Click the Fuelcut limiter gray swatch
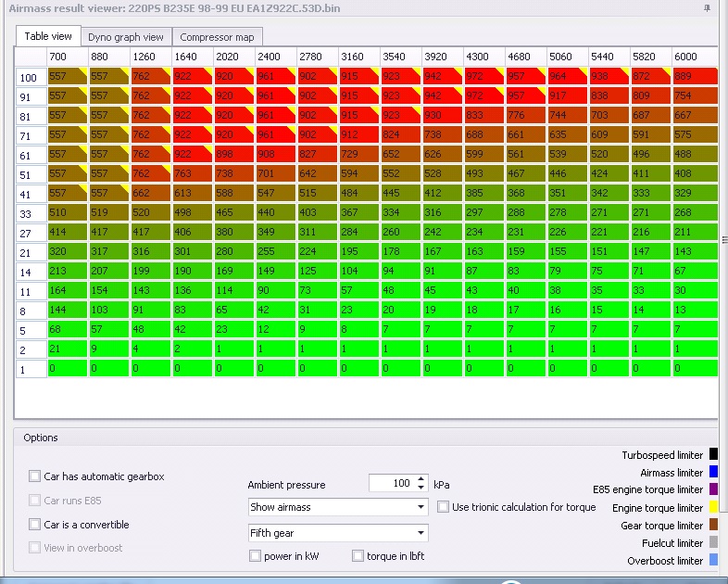This screenshot has height=584, width=728. point(713,542)
